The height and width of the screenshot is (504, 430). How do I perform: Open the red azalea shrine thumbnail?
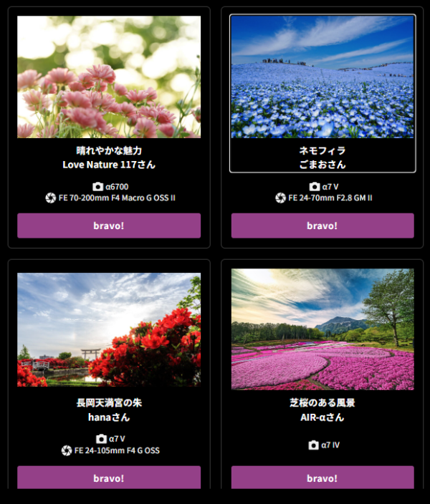109,329
